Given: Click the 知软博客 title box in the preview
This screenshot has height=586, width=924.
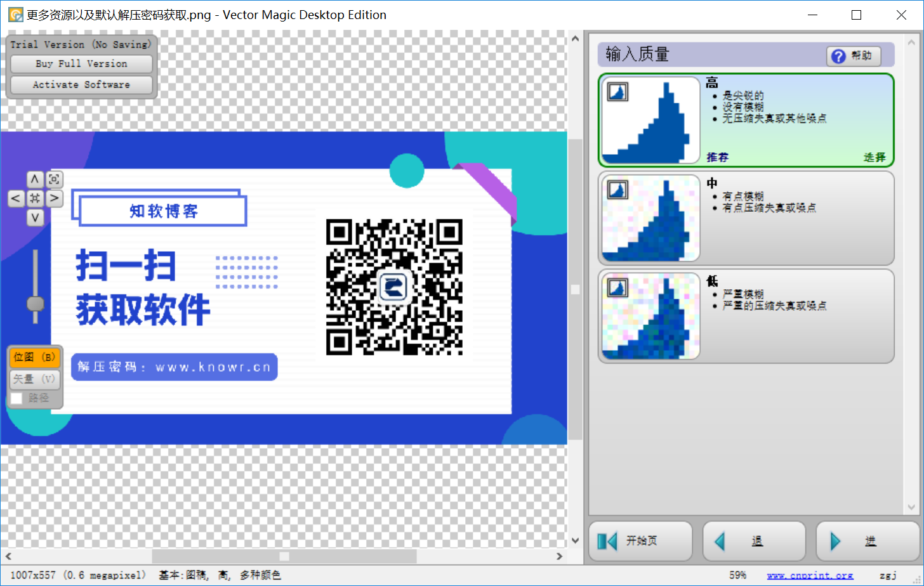Looking at the screenshot, I should (x=163, y=211).
